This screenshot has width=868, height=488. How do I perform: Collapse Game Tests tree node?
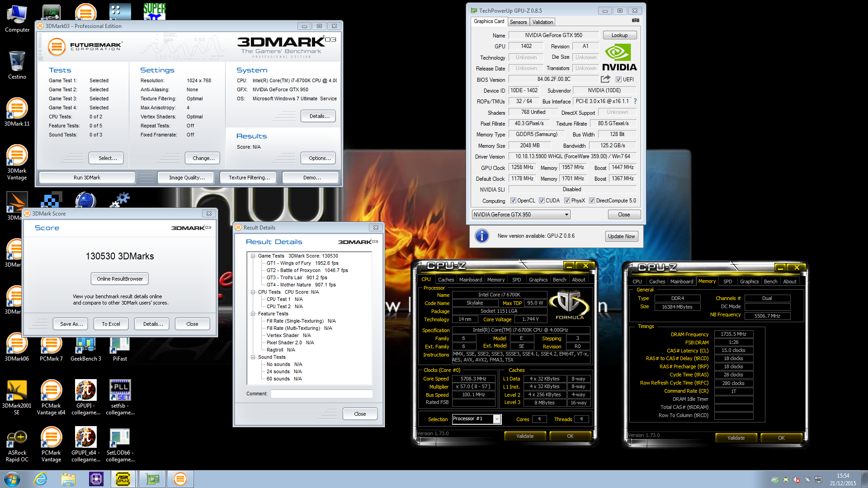coord(254,256)
